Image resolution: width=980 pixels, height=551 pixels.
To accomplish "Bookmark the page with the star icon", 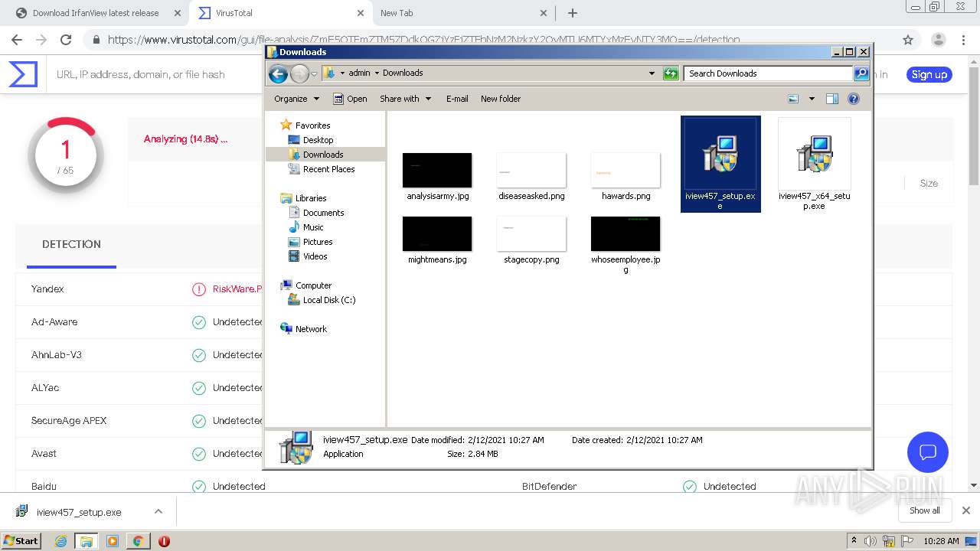I will pos(908,40).
